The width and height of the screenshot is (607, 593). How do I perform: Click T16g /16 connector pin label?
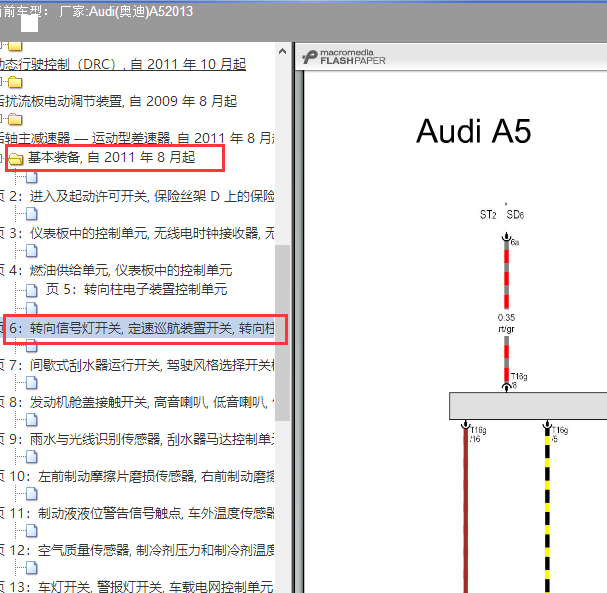(x=478, y=434)
